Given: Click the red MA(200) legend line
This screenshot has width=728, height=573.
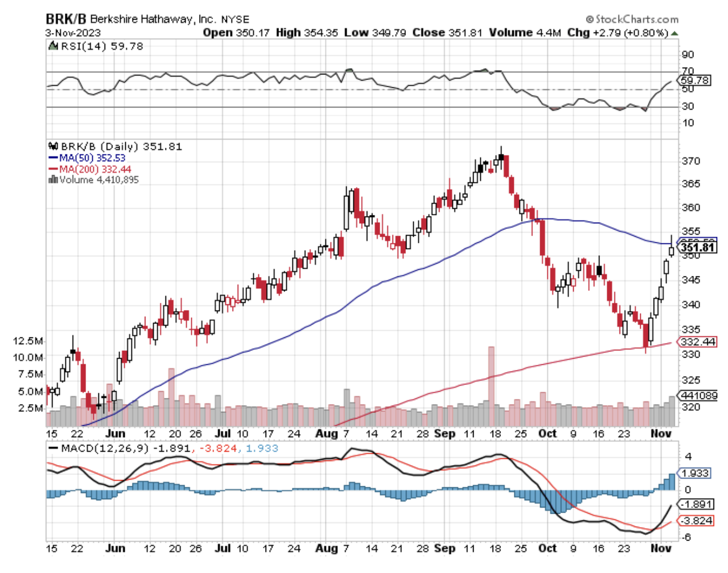Looking at the screenshot, I should pyautogui.click(x=53, y=170).
